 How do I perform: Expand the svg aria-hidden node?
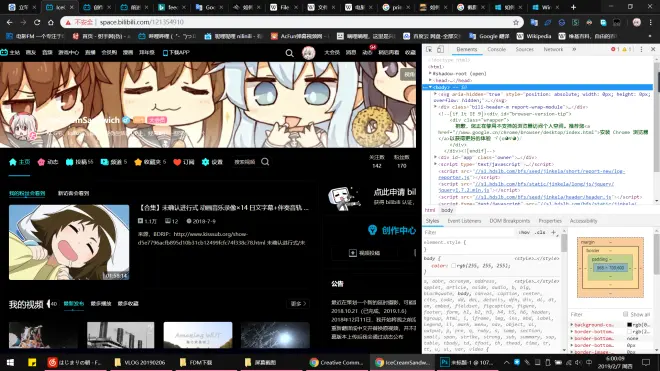[436, 94]
